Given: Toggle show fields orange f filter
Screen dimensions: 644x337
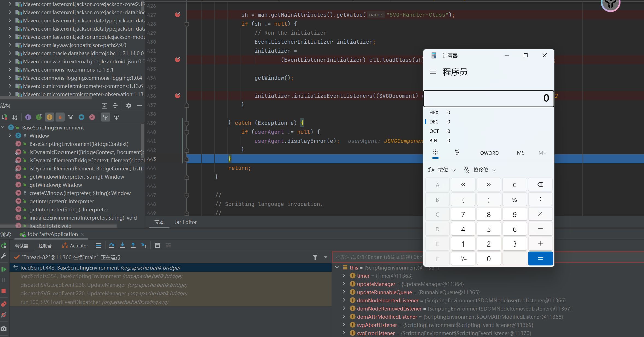Looking at the screenshot, I should (x=49, y=117).
